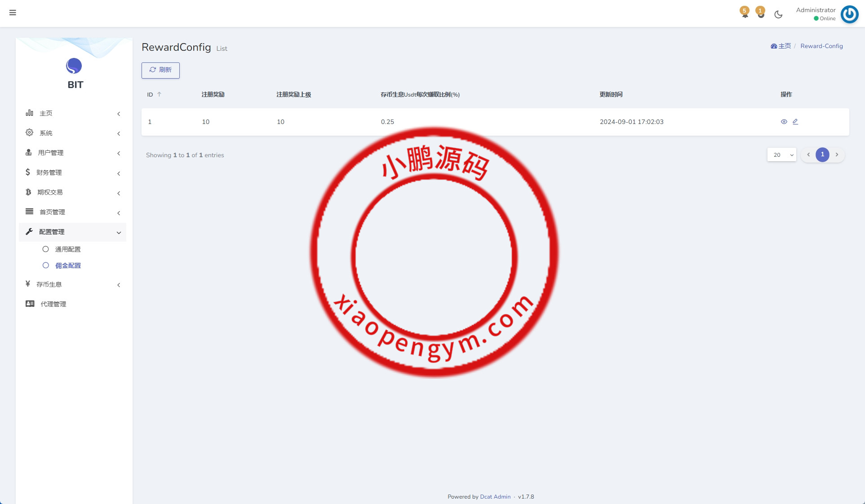Click the 用户管理 user icon
The height and width of the screenshot is (504, 865).
click(x=28, y=152)
